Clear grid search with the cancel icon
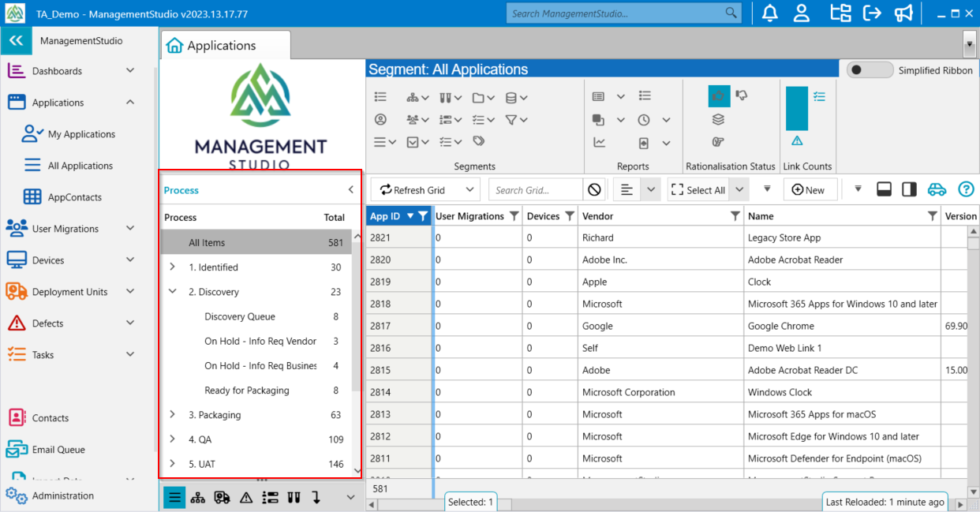The width and height of the screenshot is (980, 512). pyautogui.click(x=594, y=190)
